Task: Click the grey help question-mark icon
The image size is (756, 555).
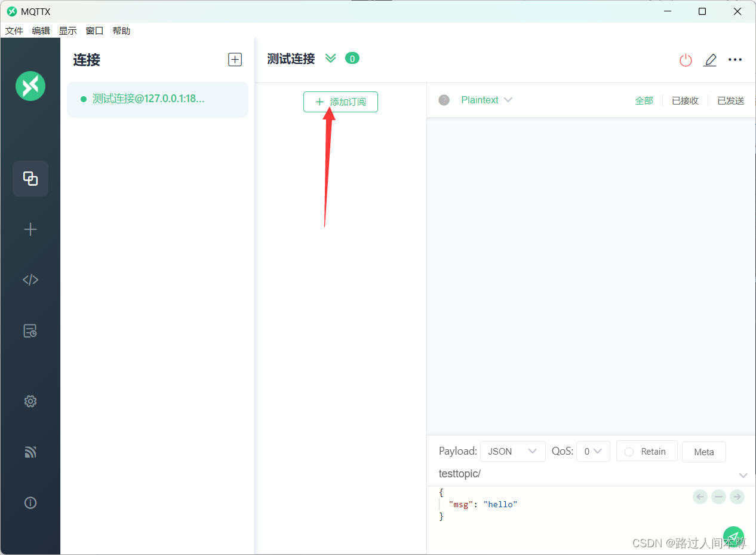Action: click(x=444, y=100)
